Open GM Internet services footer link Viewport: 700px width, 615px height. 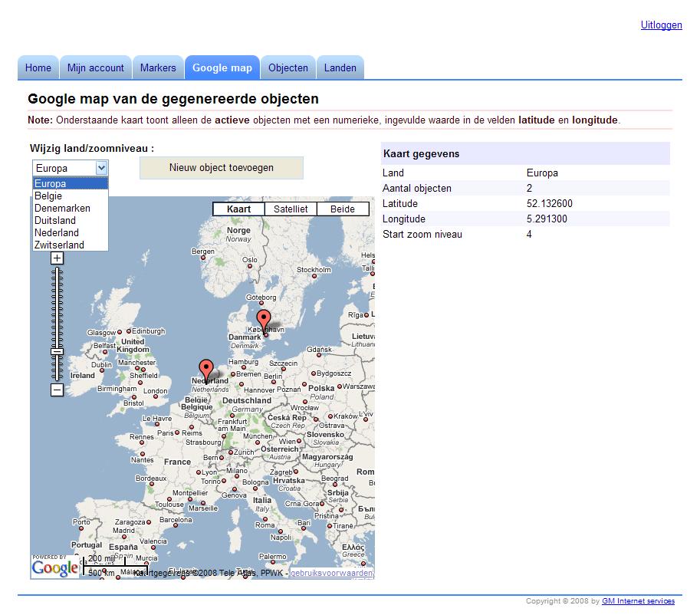[638, 601]
